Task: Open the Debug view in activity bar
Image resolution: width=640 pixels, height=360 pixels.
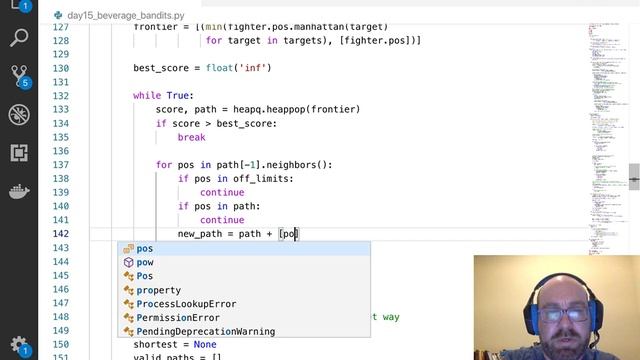Action: point(19,114)
